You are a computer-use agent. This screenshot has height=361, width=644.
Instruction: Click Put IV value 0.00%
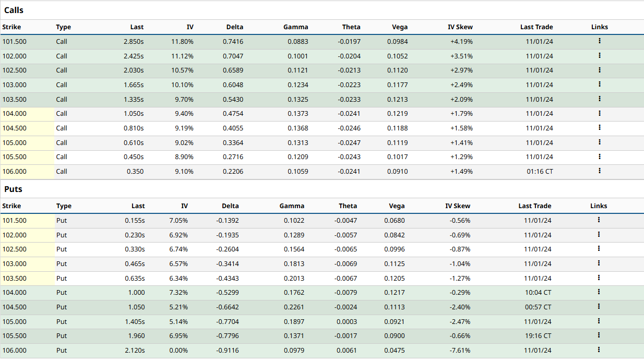[x=178, y=351]
